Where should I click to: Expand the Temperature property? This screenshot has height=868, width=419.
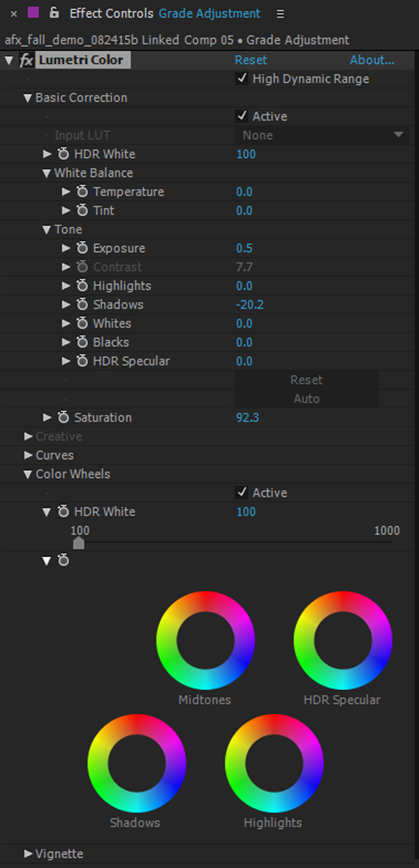click(x=66, y=192)
